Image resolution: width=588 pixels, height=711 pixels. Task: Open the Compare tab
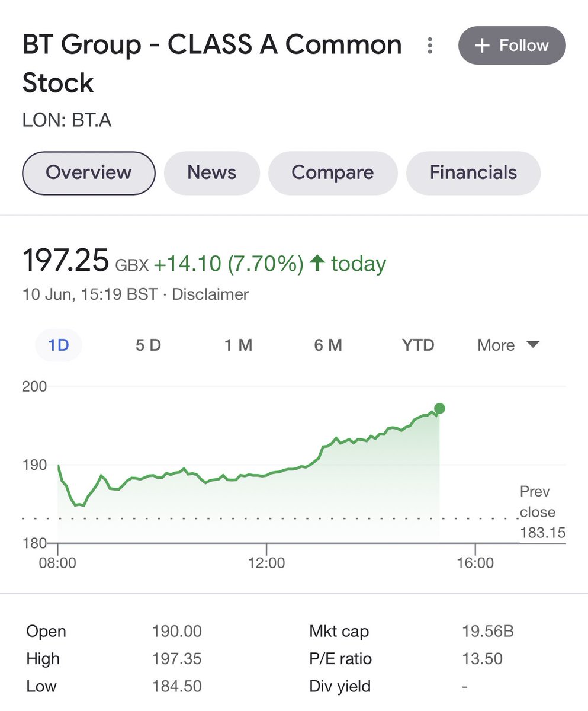(333, 173)
